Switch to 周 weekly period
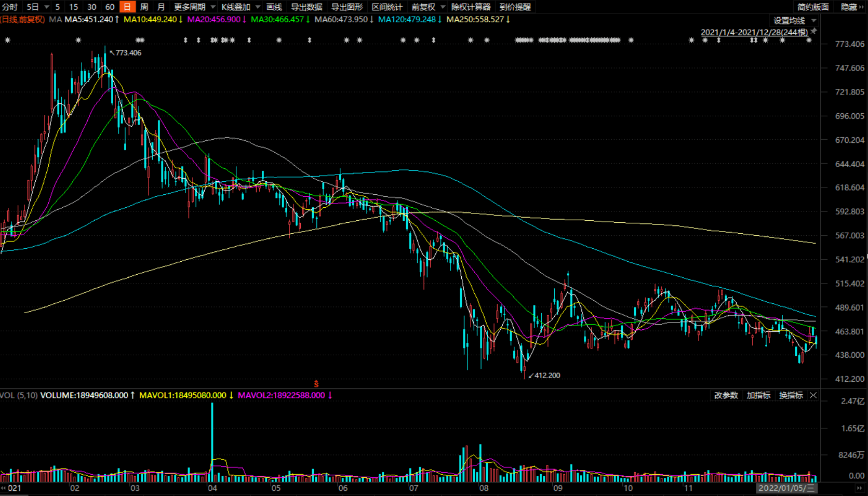868x496 pixels. tap(144, 7)
